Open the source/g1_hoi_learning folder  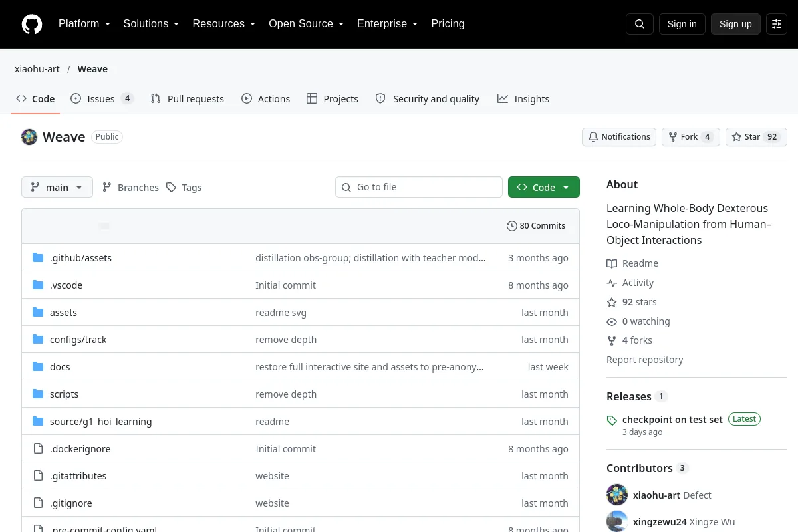point(100,422)
